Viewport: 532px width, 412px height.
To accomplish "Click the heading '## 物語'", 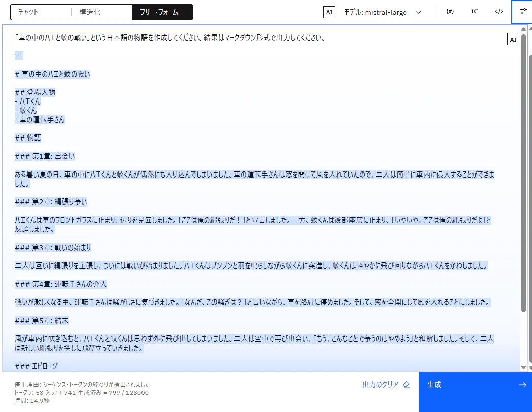I will coord(28,138).
